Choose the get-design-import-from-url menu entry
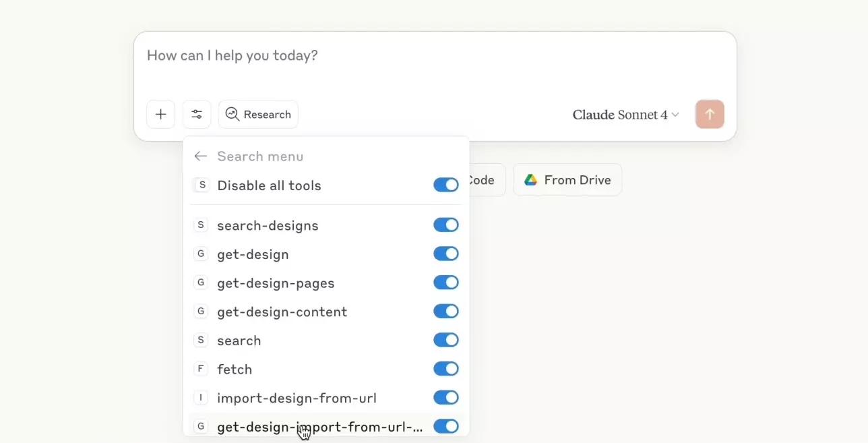The width and height of the screenshot is (868, 443). pos(326,426)
